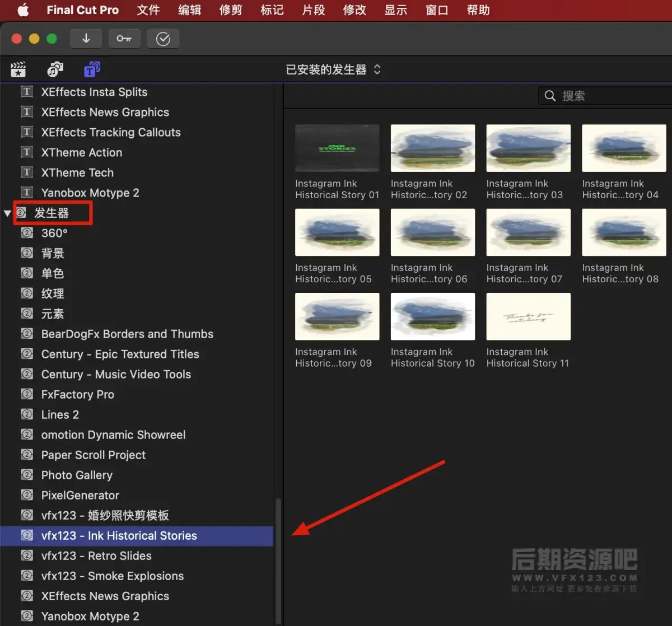
Task: Select the 背景 generator category
Action: coord(137,253)
